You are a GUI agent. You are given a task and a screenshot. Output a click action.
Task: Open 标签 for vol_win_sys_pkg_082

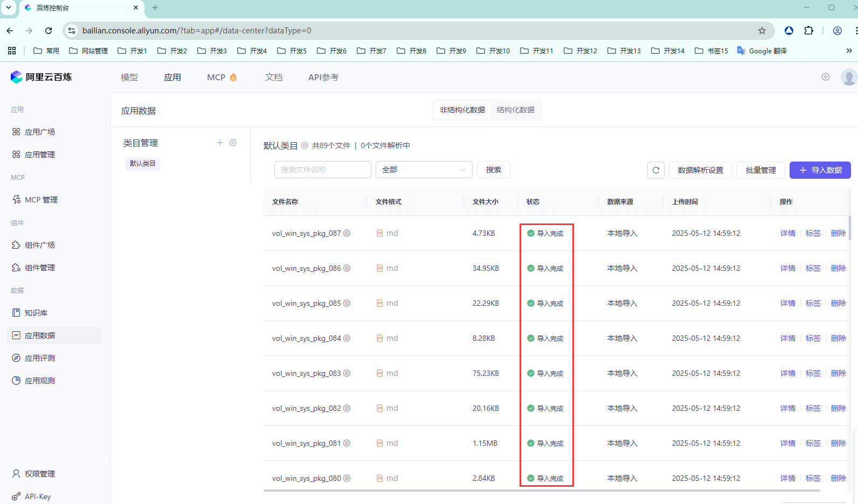tap(813, 408)
